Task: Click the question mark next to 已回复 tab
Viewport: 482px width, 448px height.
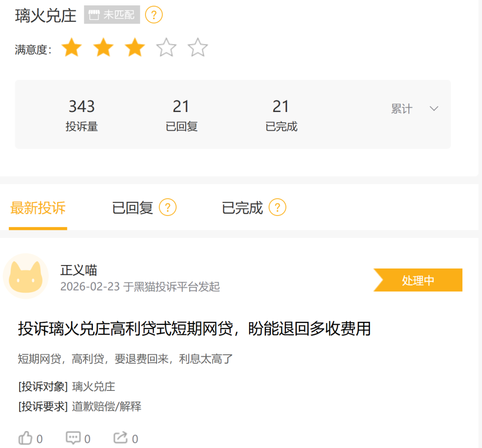Action: (x=167, y=207)
